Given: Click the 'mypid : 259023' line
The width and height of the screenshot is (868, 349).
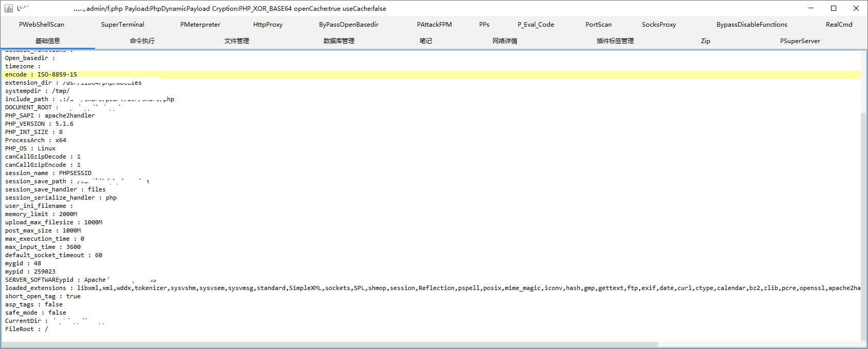Looking at the screenshot, I should coord(30,272).
